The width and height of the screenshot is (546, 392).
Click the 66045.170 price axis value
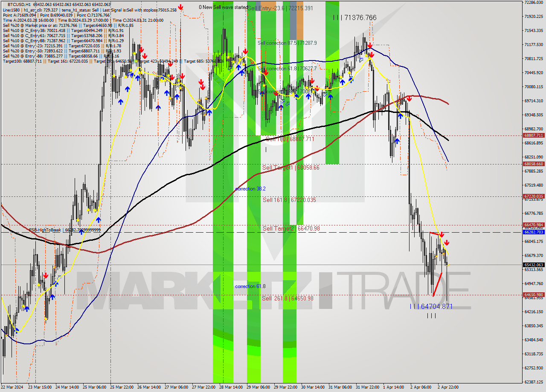(x=534, y=242)
